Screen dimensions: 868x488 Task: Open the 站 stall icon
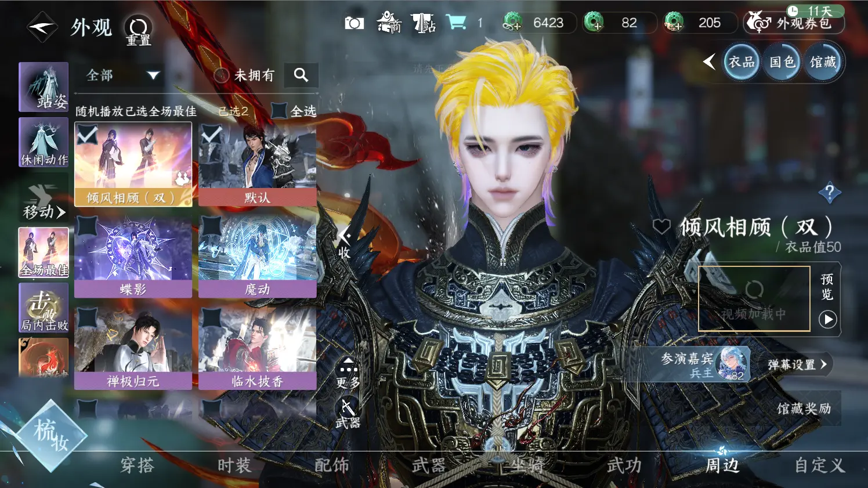424,23
